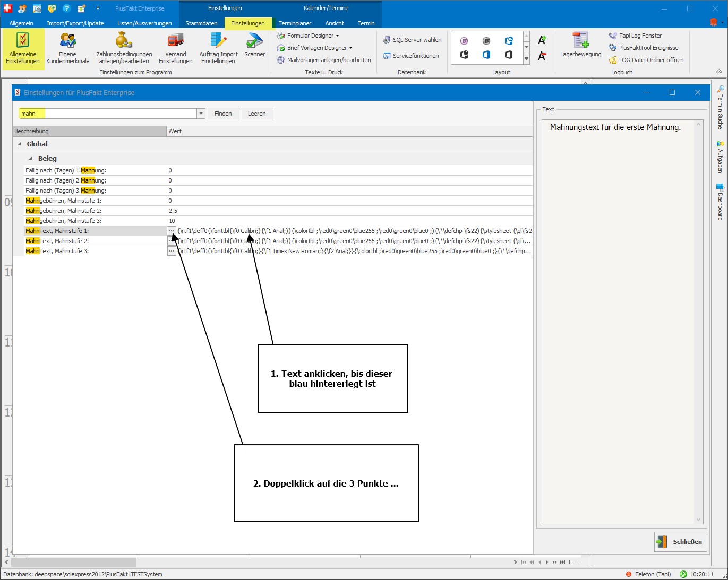Collapse the Beleg group
Image resolution: width=728 pixels, height=580 pixels.
pos(30,159)
